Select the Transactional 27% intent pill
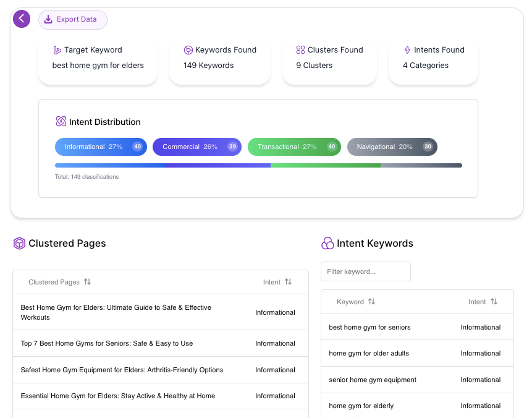 pos(293,147)
